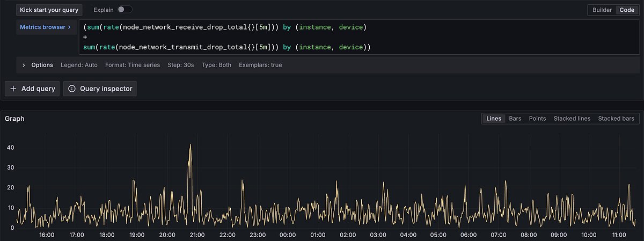Click the Exemplars: true option text
644x241 pixels.
coord(260,65)
